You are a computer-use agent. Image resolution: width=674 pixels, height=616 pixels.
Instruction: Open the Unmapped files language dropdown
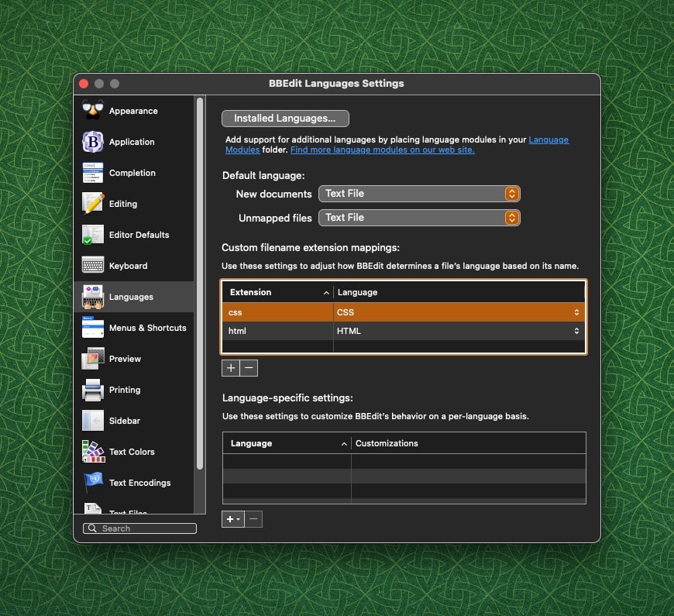[419, 218]
